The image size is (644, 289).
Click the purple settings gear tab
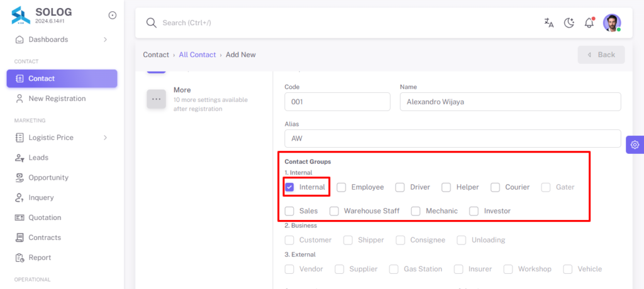coord(635,144)
